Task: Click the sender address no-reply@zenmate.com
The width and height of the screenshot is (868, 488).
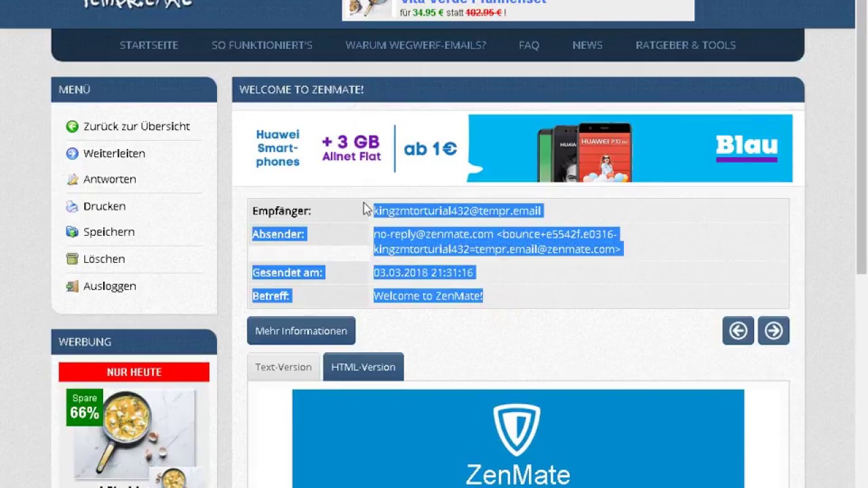Action: 433,234
